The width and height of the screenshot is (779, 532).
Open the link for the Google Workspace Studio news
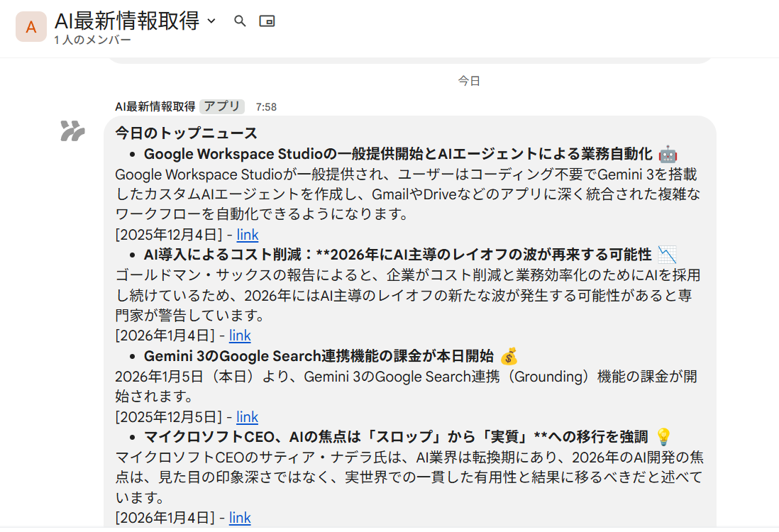(x=248, y=235)
